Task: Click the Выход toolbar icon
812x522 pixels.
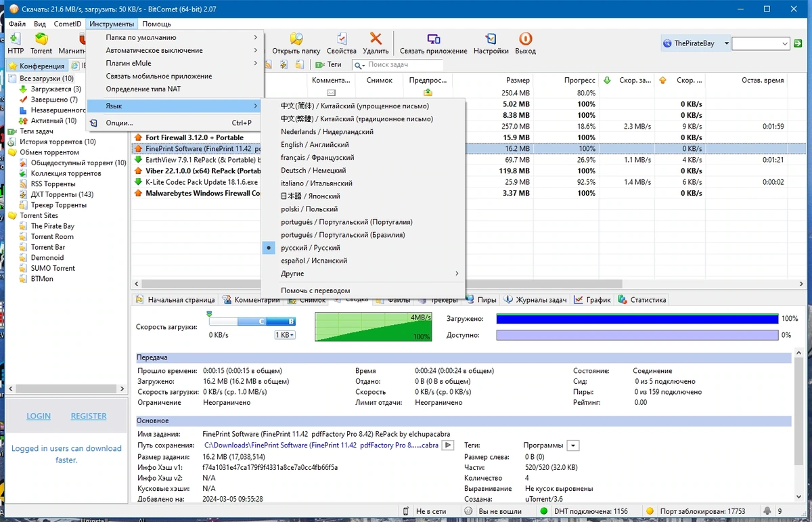Action: pos(525,39)
